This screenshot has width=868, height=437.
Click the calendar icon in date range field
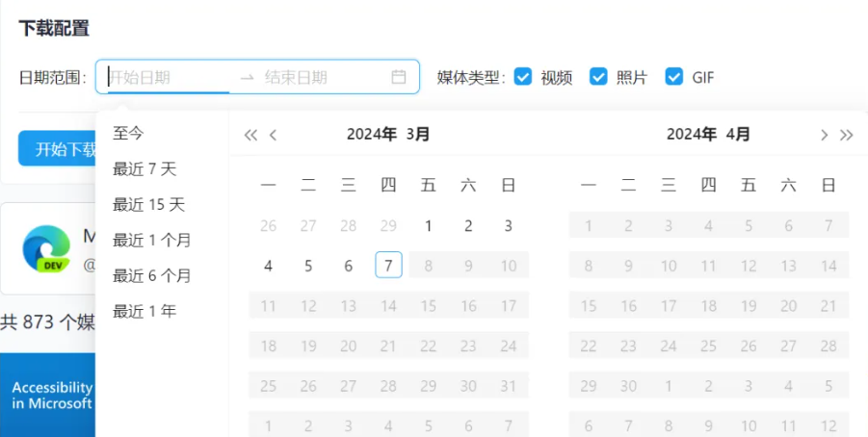pyautogui.click(x=399, y=77)
